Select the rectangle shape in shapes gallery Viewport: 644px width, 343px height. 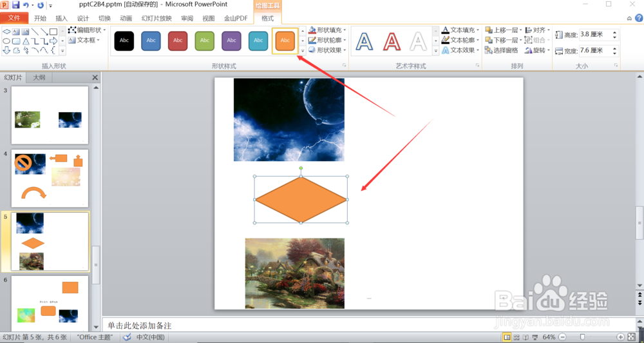[53, 32]
